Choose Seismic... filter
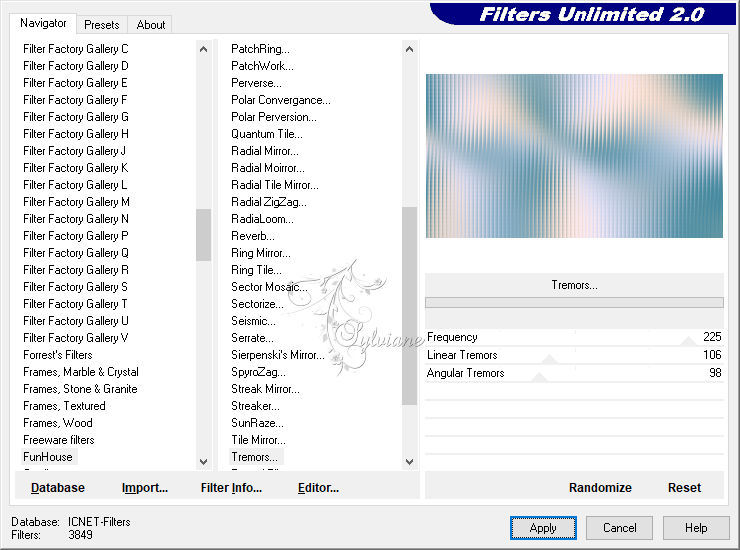The height and width of the screenshot is (550, 740). [x=253, y=321]
